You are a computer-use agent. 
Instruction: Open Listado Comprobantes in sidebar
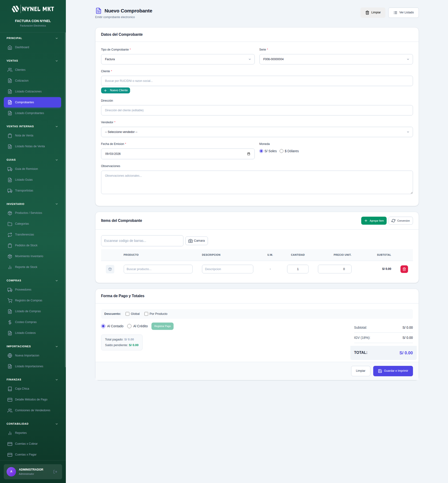[29, 113]
